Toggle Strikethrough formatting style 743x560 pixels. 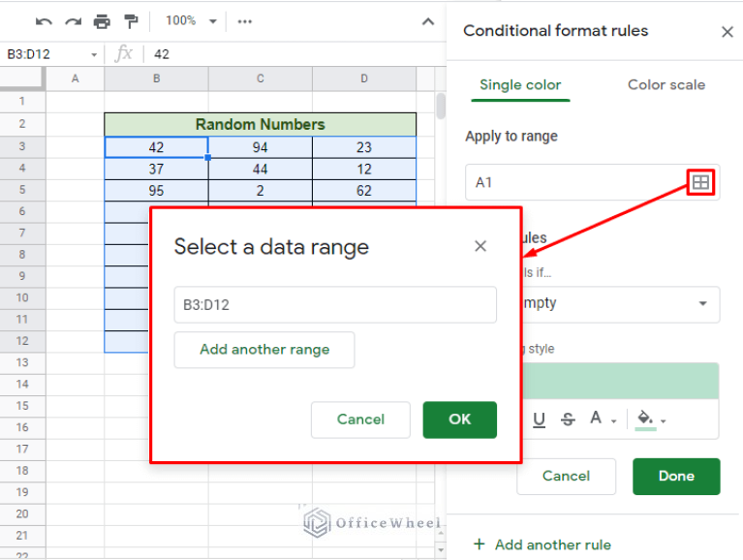pyautogui.click(x=568, y=420)
